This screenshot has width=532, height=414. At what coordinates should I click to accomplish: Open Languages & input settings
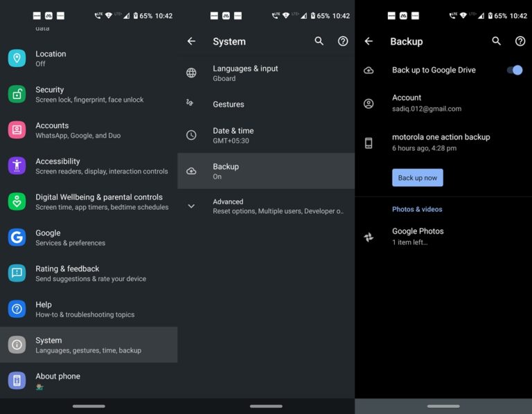coord(266,73)
